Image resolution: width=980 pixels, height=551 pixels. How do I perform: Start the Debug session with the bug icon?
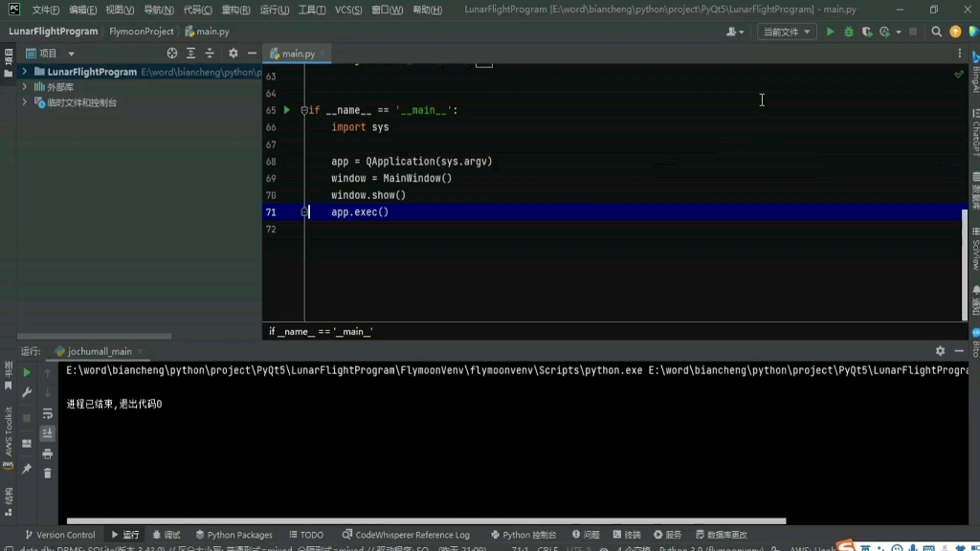coord(849,32)
